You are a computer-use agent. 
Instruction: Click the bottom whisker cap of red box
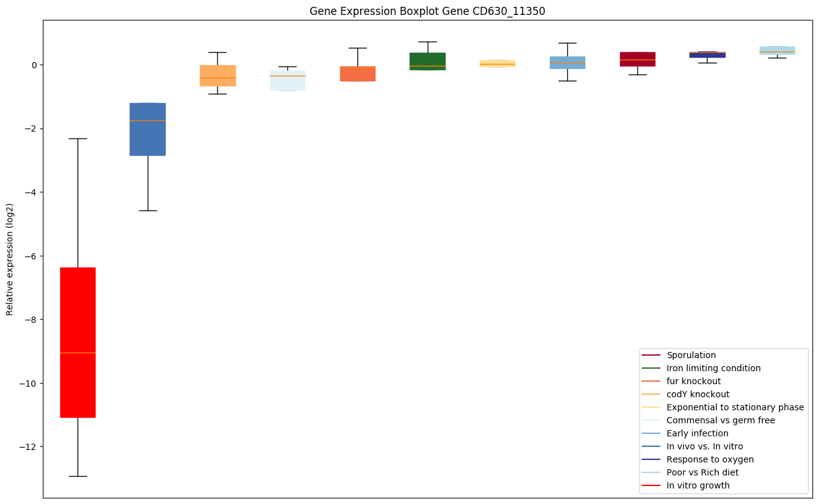[78, 476]
